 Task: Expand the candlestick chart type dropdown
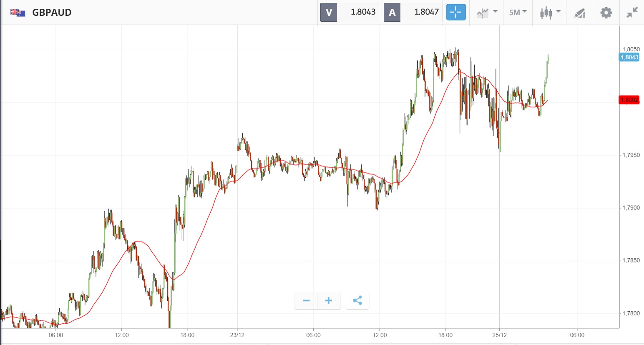550,13
